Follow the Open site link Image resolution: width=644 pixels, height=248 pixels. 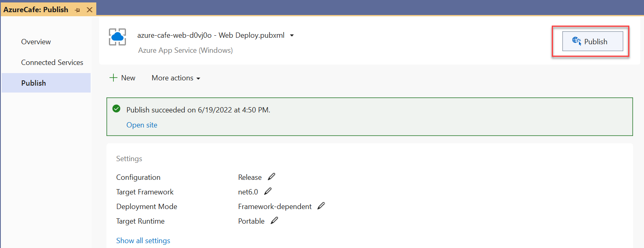[x=142, y=125]
